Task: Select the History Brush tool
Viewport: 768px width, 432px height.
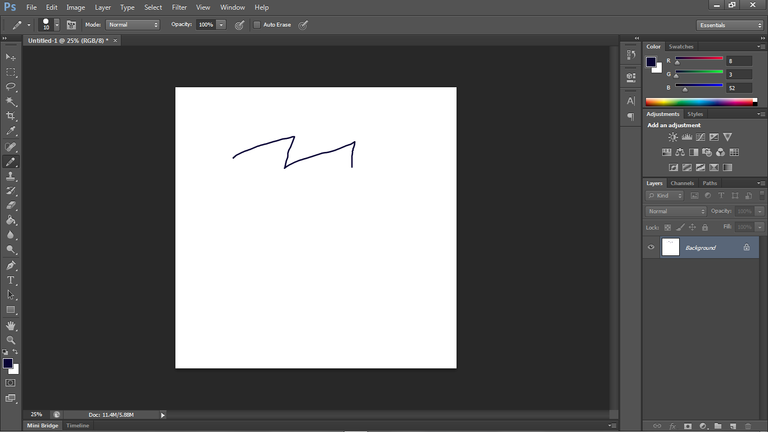Action: 11,191
